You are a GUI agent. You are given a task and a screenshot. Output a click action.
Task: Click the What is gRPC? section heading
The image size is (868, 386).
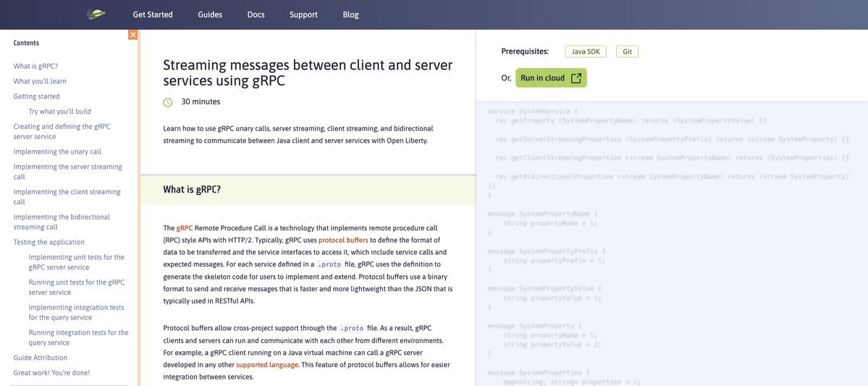192,190
